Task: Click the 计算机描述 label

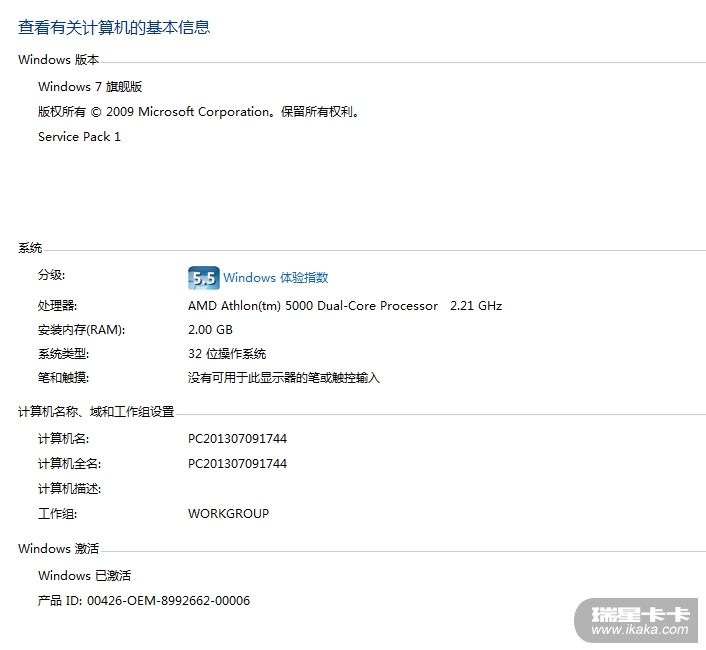Action: pyautogui.click(x=69, y=489)
